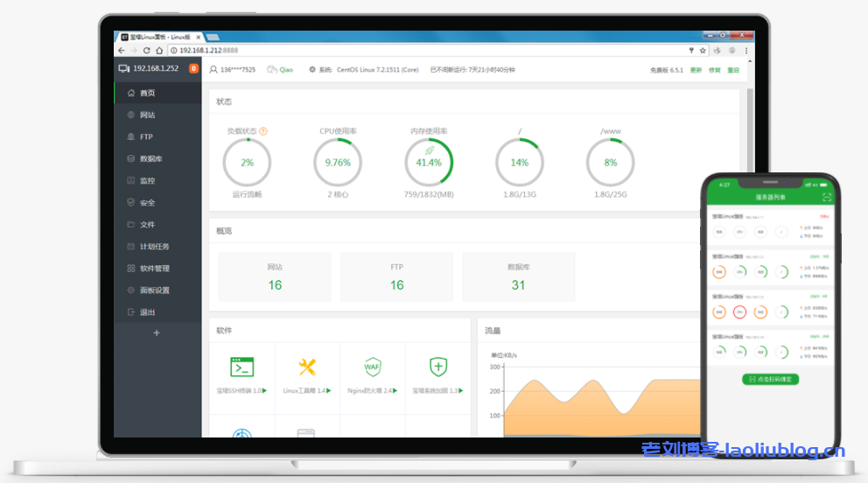Open the Linux工具箱 wrench icon
This screenshot has width=868, height=483.
pyautogui.click(x=306, y=367)
